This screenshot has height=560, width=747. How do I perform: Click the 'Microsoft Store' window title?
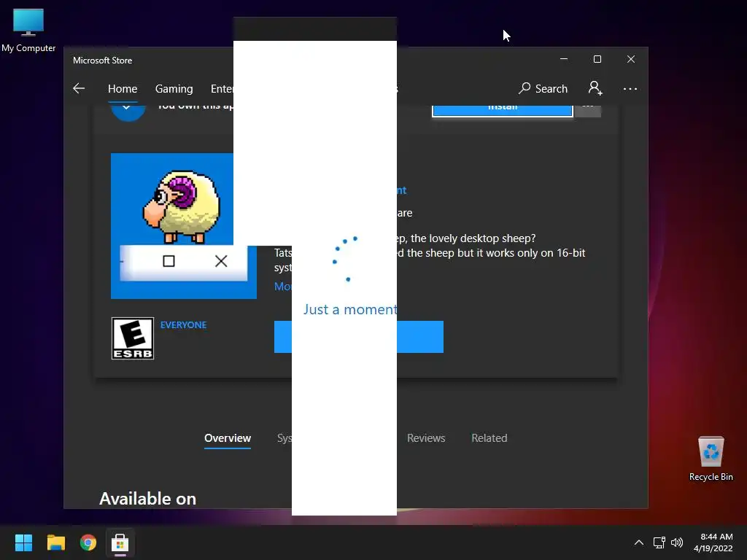[102, 61]
